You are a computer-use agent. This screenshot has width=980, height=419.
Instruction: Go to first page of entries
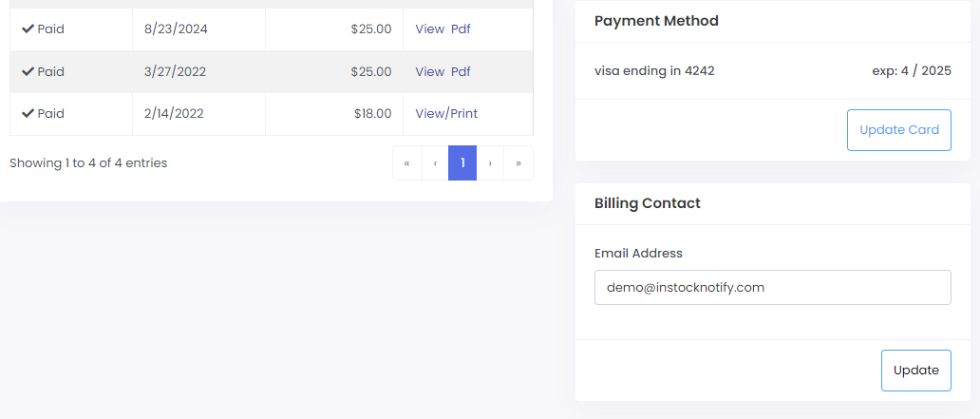pyautogui.click(x=406, y=163)
